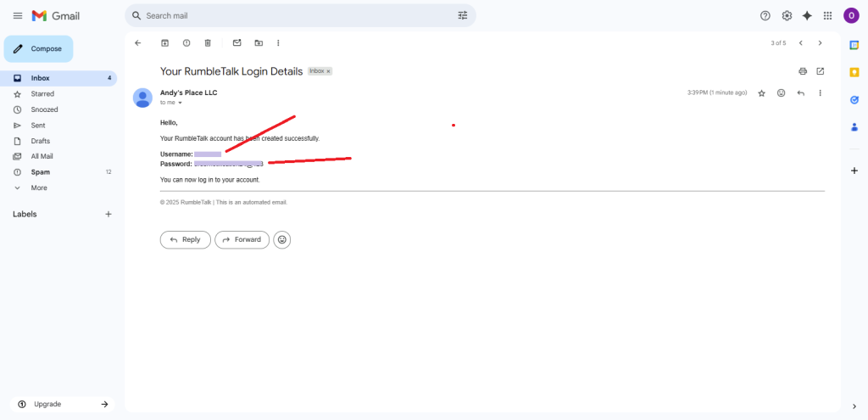The height and width of the screenshot is (420, 868).
Task: Open the Spam folder
Action: [x=40, y=172]
